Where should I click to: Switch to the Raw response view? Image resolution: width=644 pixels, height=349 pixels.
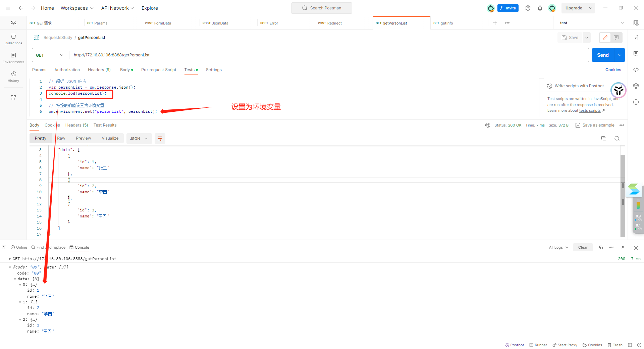pyautogui.click(x=61, y=138)
